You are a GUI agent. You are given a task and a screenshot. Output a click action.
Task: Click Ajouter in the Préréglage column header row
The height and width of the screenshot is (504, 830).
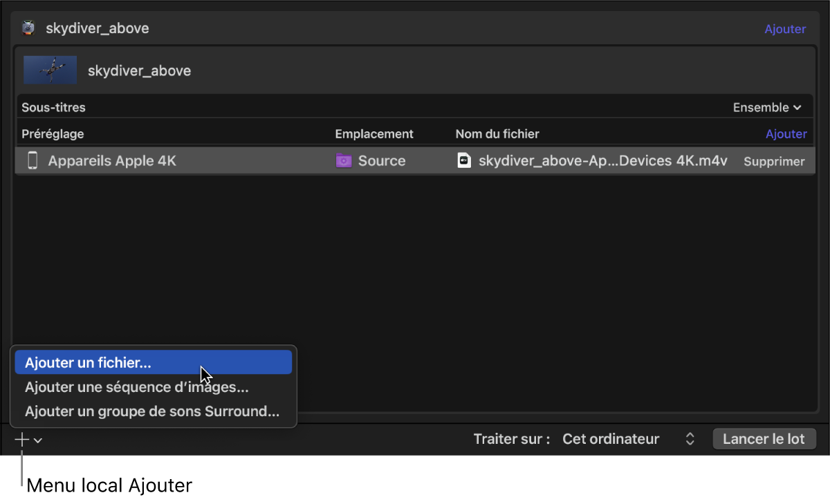click(786, 134)
